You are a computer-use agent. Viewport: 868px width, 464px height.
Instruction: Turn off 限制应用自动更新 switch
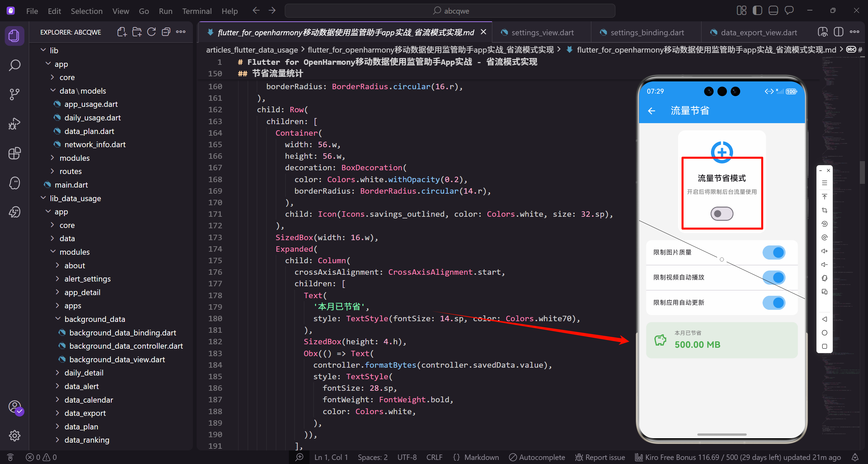click(774, 303)
